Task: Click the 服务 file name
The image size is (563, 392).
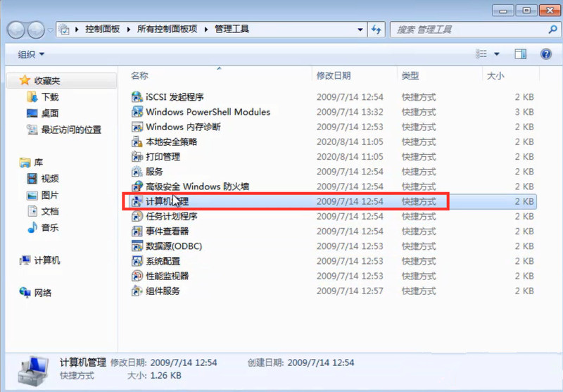Action: pos(154,172)
